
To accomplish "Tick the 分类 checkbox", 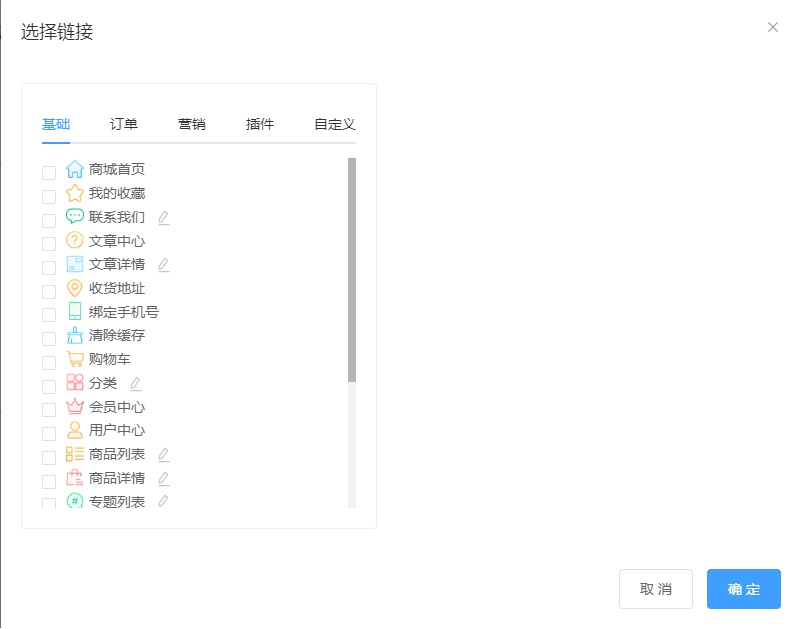I will tap(49, 386).
